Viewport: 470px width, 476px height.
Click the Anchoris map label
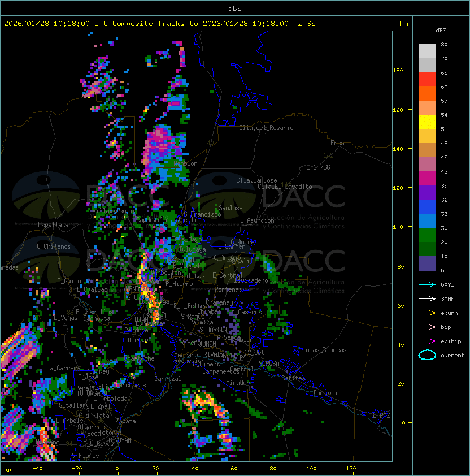coord(132,385)
